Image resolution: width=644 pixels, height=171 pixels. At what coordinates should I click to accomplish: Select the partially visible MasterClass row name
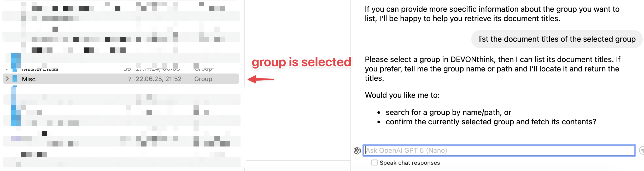pyautogui.click(x=40, y=70)
